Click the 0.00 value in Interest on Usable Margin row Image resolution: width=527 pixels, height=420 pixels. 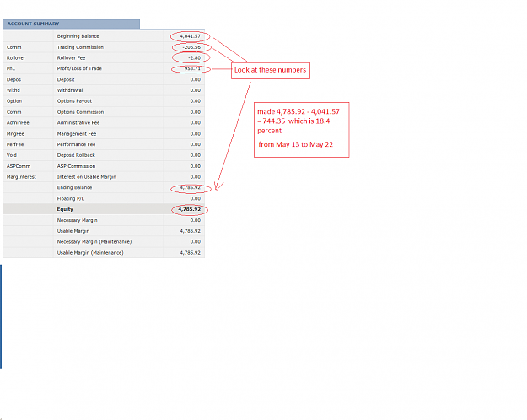(x=196, y=177)
